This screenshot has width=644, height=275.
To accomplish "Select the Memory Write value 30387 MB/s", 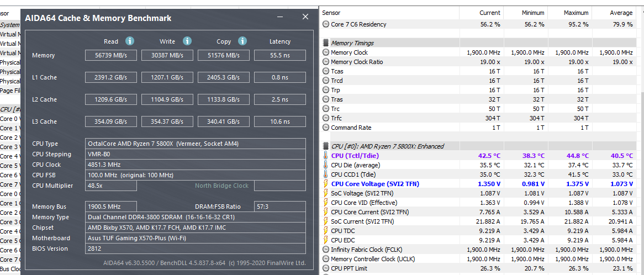I will 167,55.
